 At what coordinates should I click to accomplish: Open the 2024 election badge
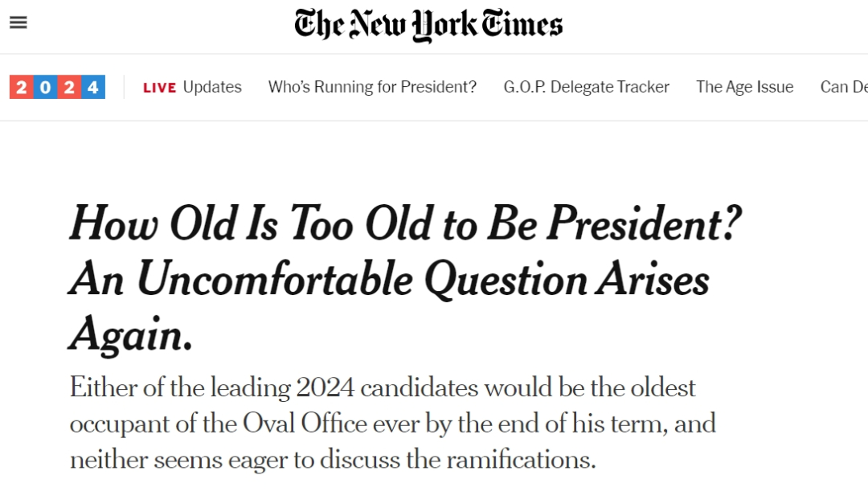pyautogui.click(x=58, y=87)
